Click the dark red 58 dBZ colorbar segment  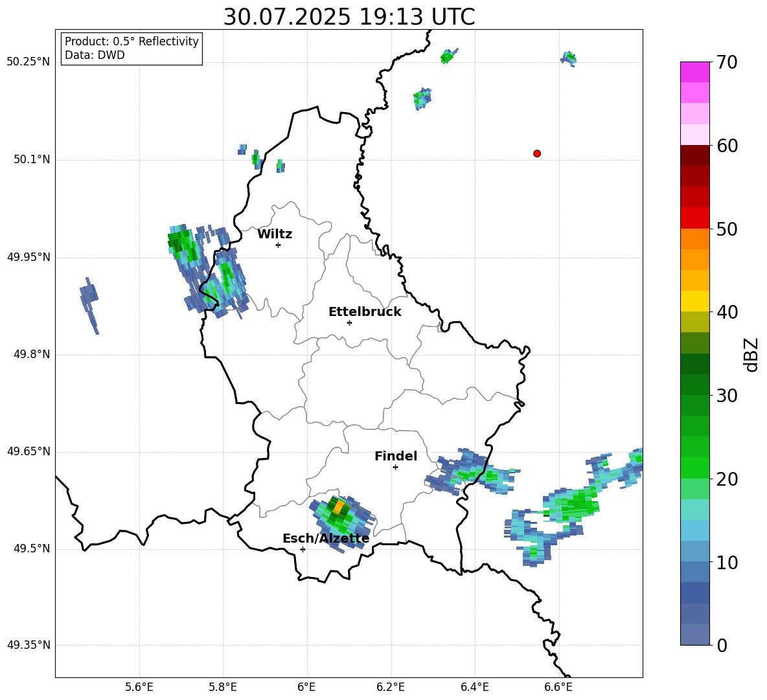pyautogui.click(x=694, y=156)
